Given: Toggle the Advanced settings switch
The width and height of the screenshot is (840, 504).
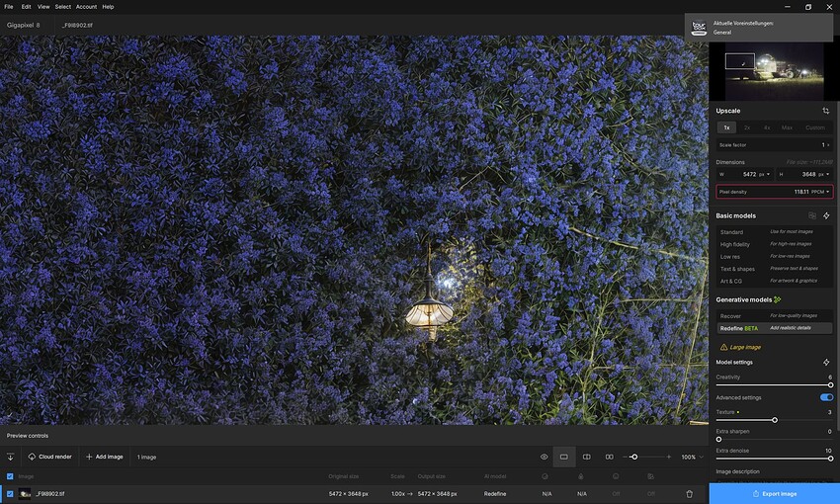Looking at the screenshot, I should click(826, 397).
